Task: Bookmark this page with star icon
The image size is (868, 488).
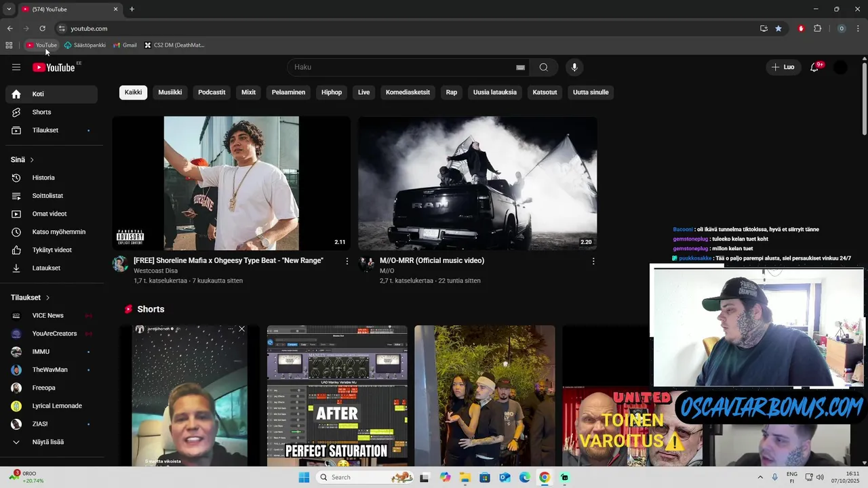Action: [778, 28]
